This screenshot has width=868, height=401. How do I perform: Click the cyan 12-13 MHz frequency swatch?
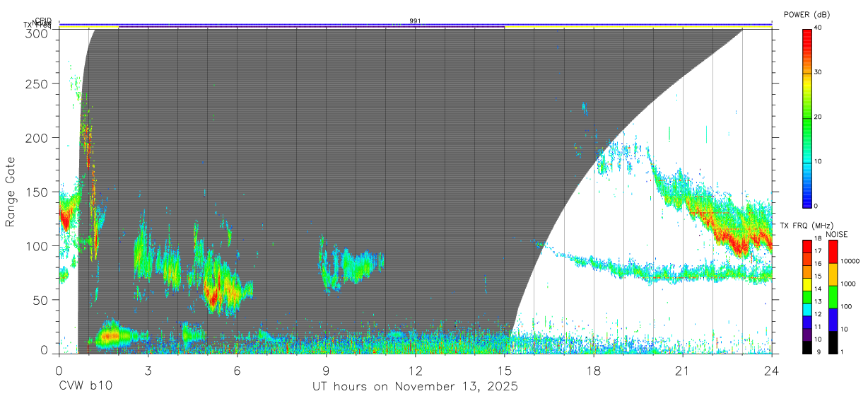807,309
